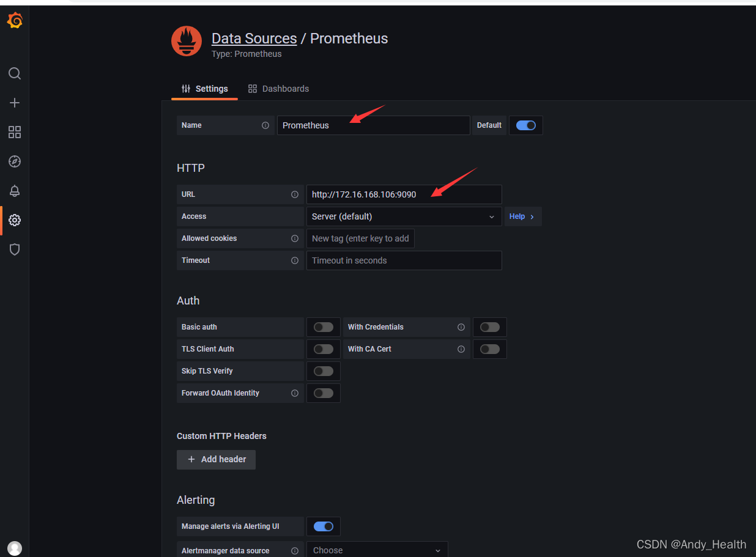This screenshot has height=557, width=756.
Task: Show info tooltip for Name field
Action: pyautogui.click(x=265, y=125)
